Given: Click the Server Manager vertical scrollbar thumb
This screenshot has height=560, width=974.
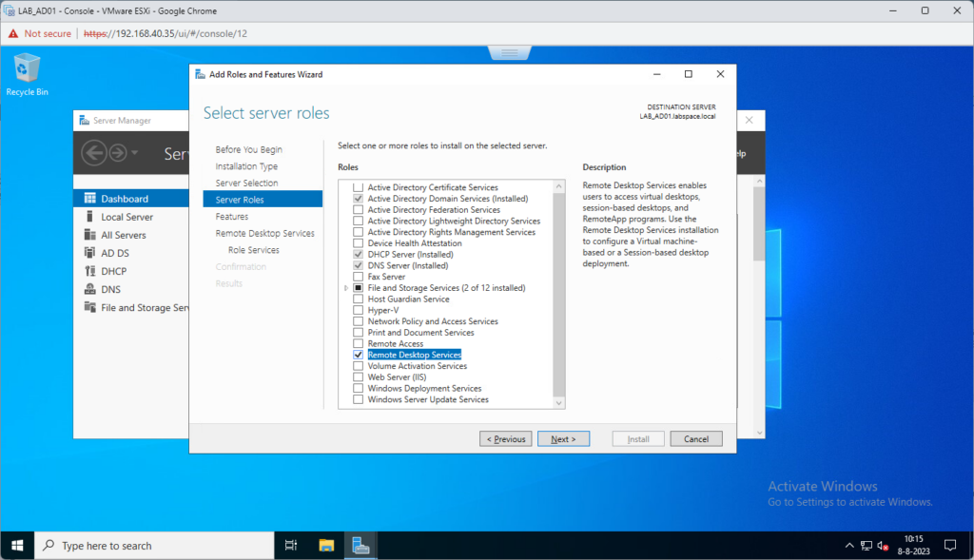Looking at the screenshot, I should pyautogui.click(x=758, y=223).
